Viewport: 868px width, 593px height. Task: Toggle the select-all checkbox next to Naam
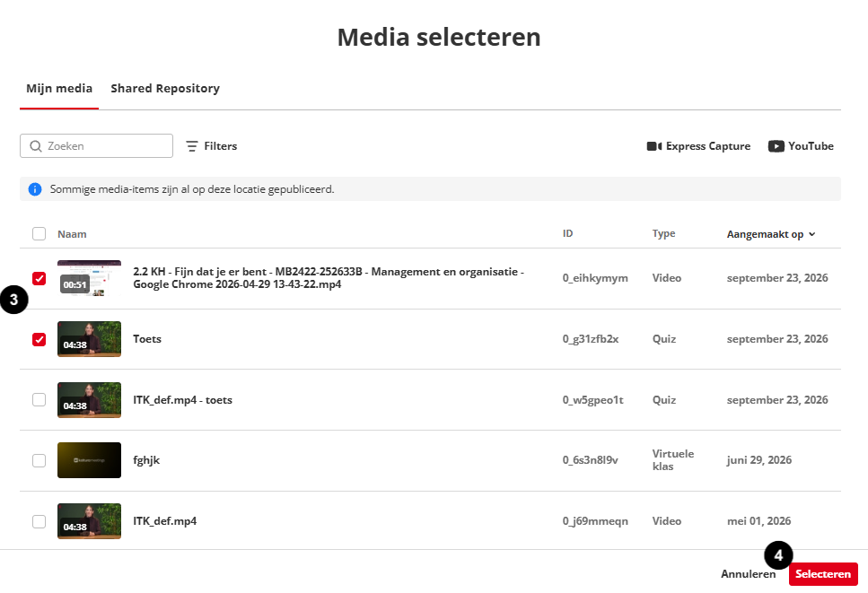(39, 233)
